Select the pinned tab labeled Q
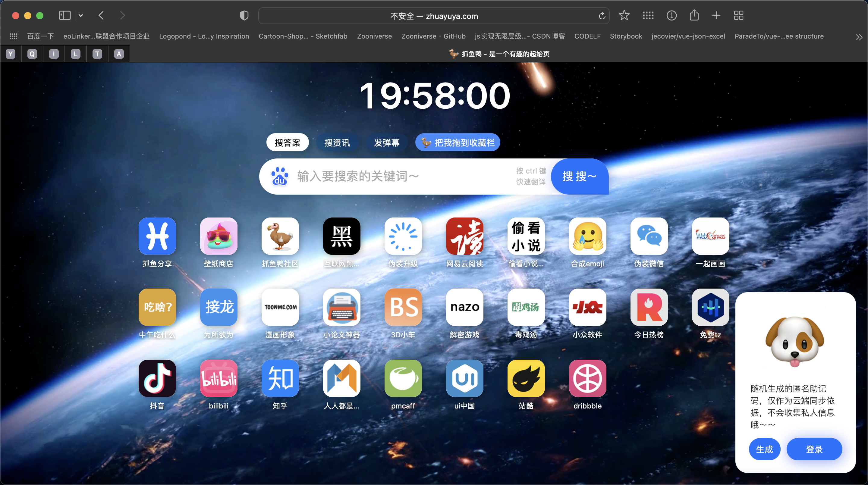The width and height of the screenshot is (868, 485). pyautogui.click(x=32, y=54)
